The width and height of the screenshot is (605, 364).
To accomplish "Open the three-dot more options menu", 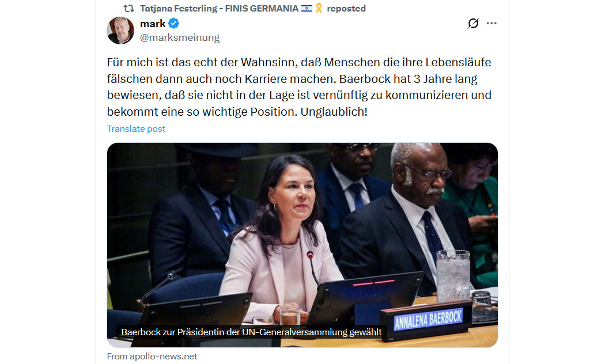I will 491,23.
